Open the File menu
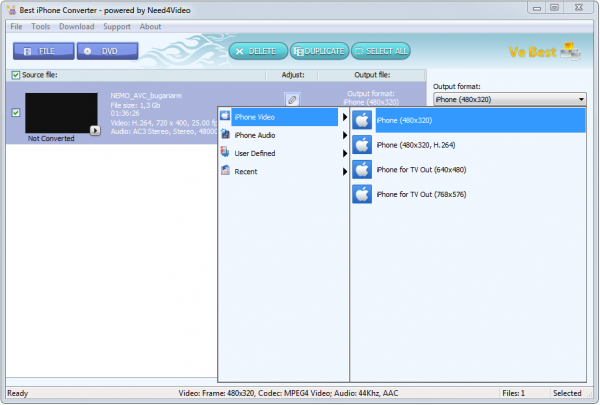 [16, 26]
